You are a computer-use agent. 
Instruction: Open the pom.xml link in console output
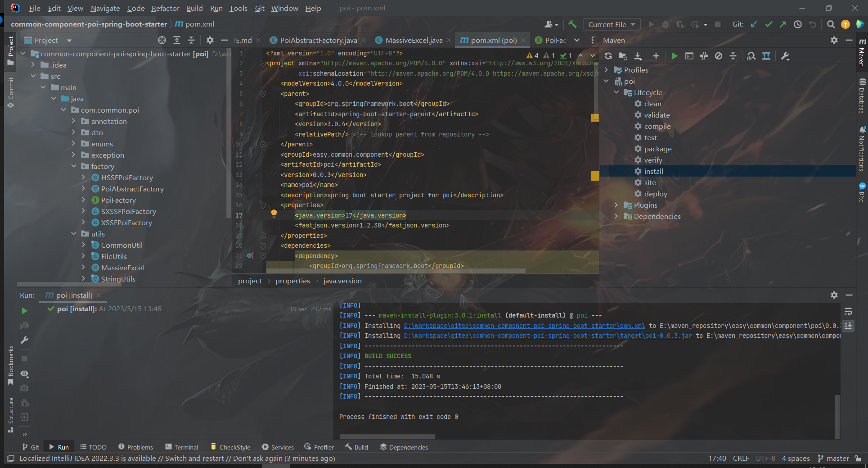pyautogui.click(x=524, y=326)
